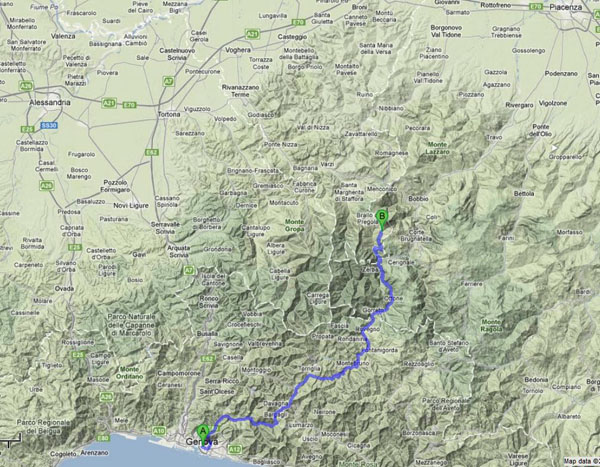Click the E80 road shield near Arenzano
This screenshot has height=467, width=600.
(104, 438)
